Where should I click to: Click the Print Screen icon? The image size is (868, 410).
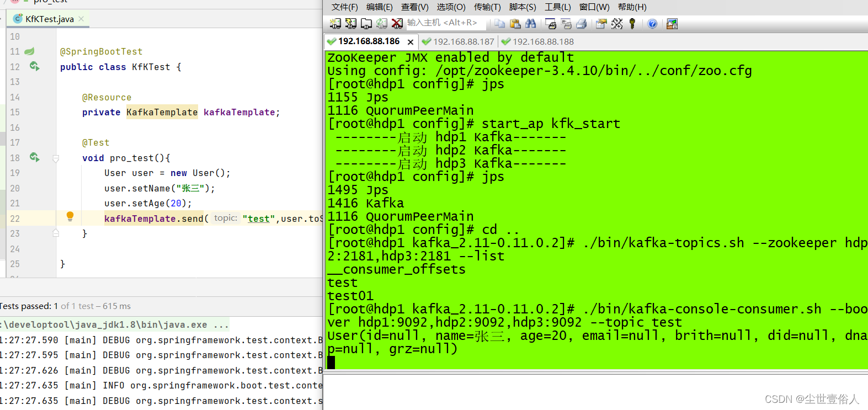(x=550, y=23)
